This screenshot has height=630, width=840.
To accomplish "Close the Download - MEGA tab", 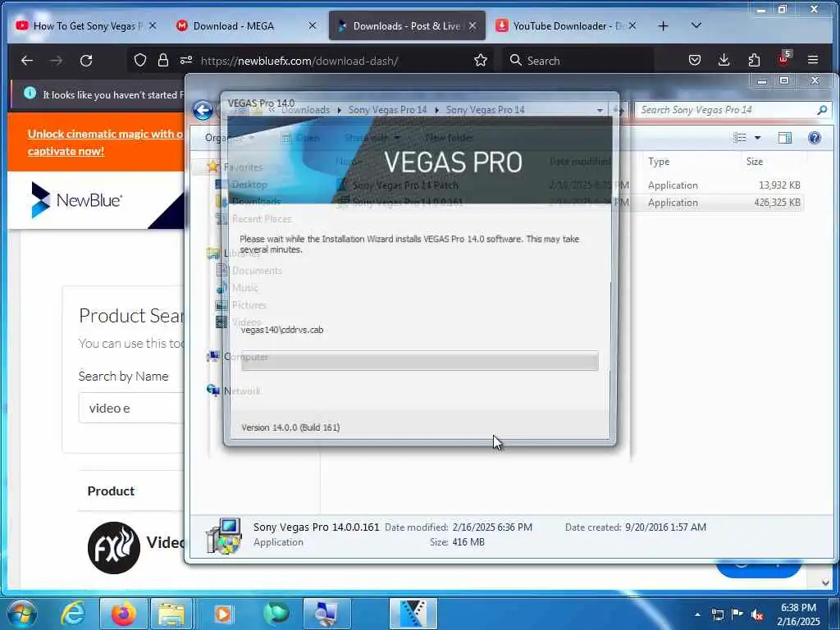I will tap(313, 25).
